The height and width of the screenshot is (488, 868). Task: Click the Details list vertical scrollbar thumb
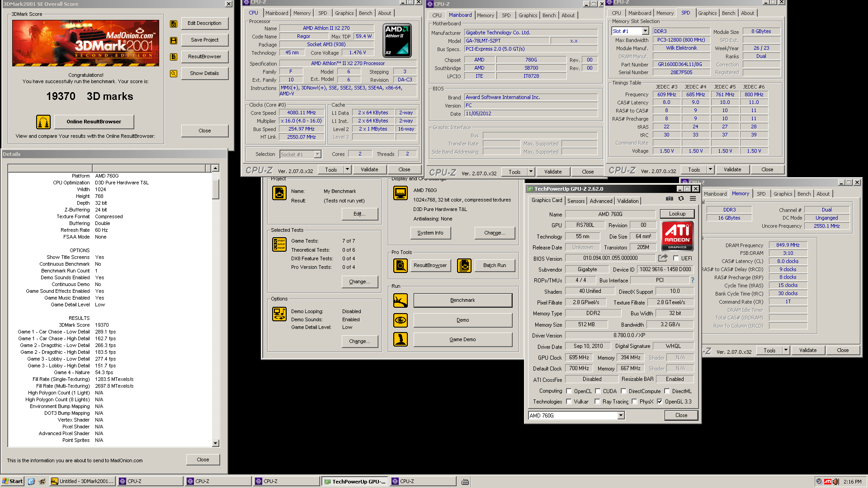216,189
